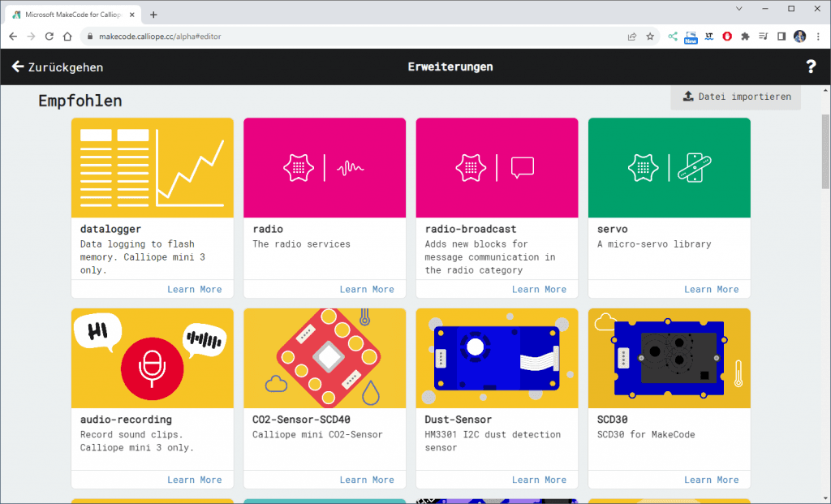This screenshot has width=831, height=504.
Task: Open a new browser tab
Action: click(x=153, y=15)
